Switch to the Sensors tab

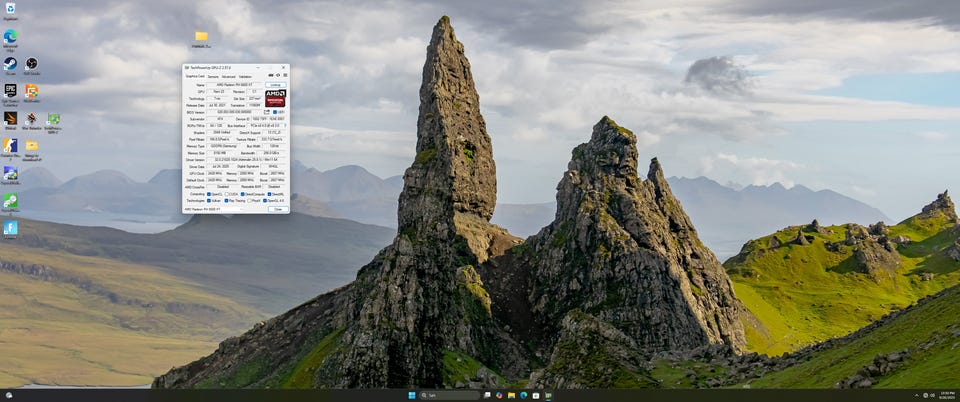pos(213,76)
